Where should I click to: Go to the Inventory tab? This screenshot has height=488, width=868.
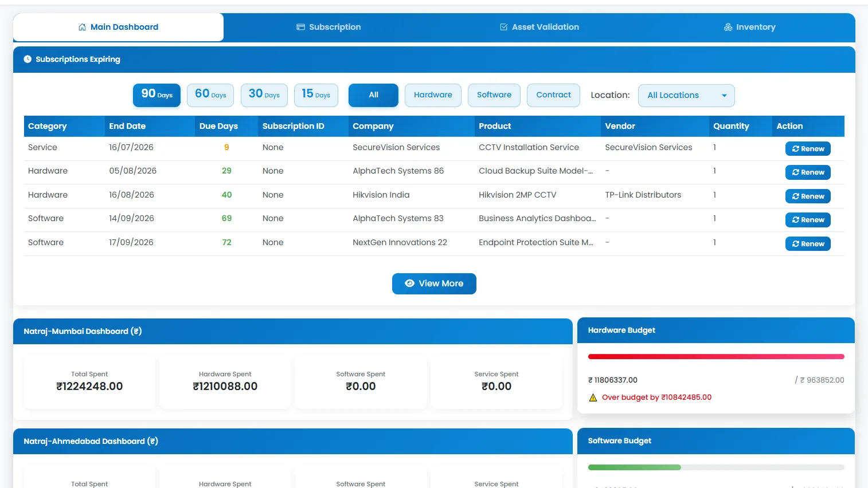pos(750,27)
